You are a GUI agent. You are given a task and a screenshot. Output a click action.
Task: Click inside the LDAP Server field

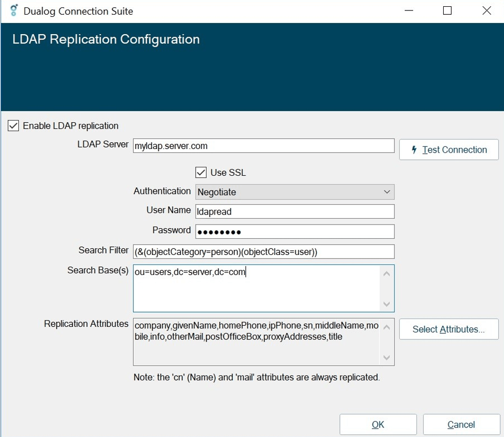click(262, 145)
